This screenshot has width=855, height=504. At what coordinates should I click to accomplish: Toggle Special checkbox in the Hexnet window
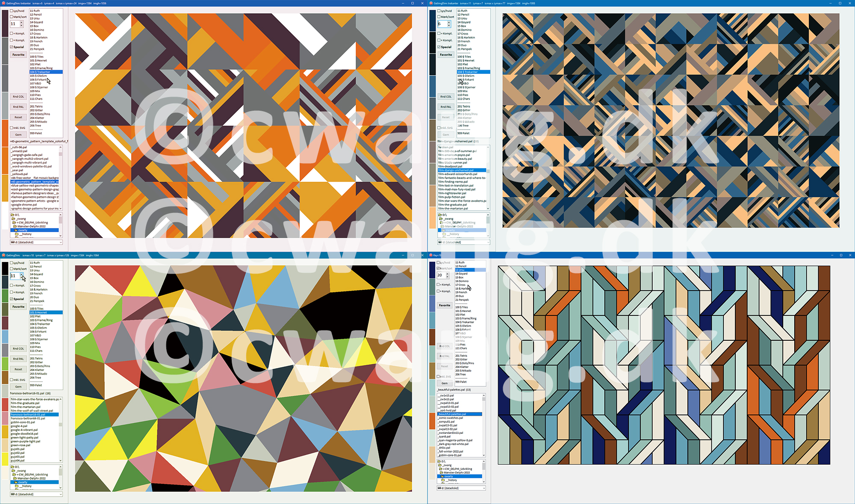point(12,299)
